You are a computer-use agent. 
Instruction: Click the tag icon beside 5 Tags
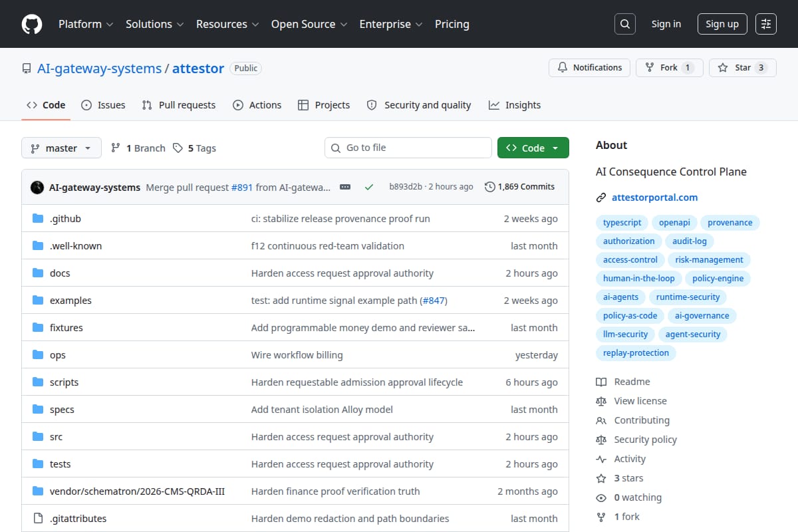[178, 148]
